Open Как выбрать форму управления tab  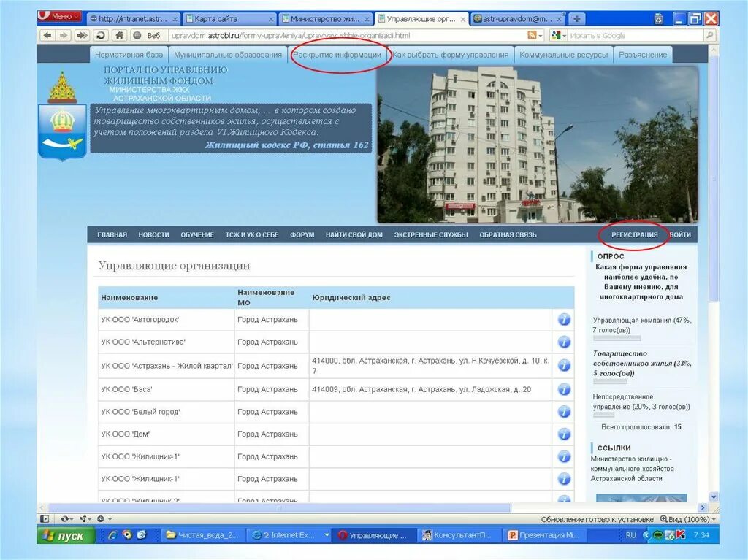click(x=450, y=55)
